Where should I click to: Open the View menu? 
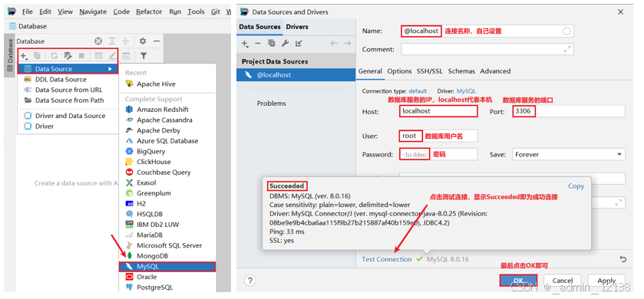[x=65, y=11]
